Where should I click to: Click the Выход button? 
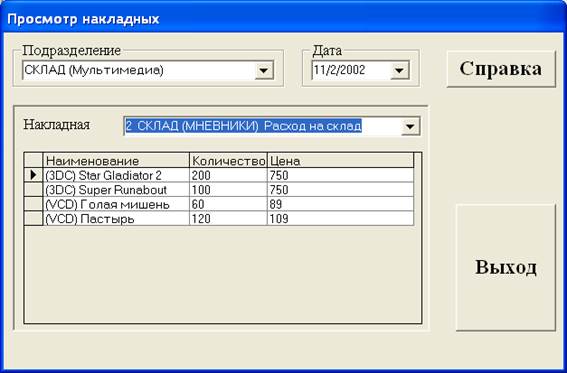click(506, 267)
